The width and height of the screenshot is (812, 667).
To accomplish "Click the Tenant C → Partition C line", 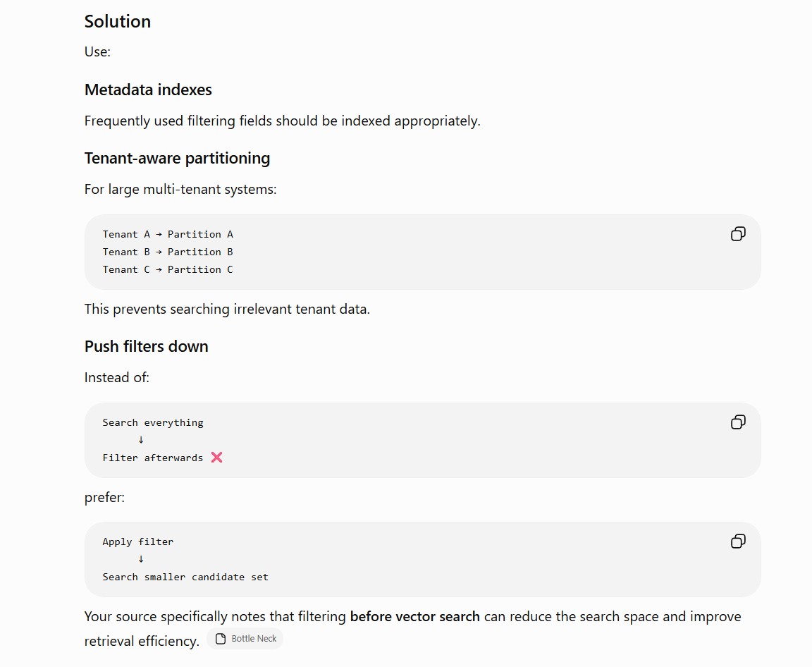I will coord(168,269).
